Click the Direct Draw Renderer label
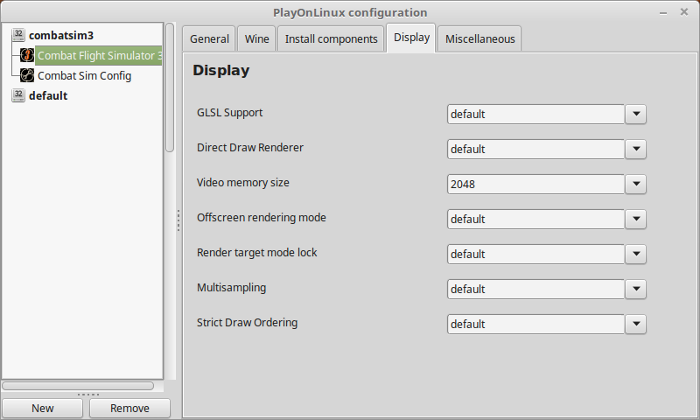 (250, 148)
